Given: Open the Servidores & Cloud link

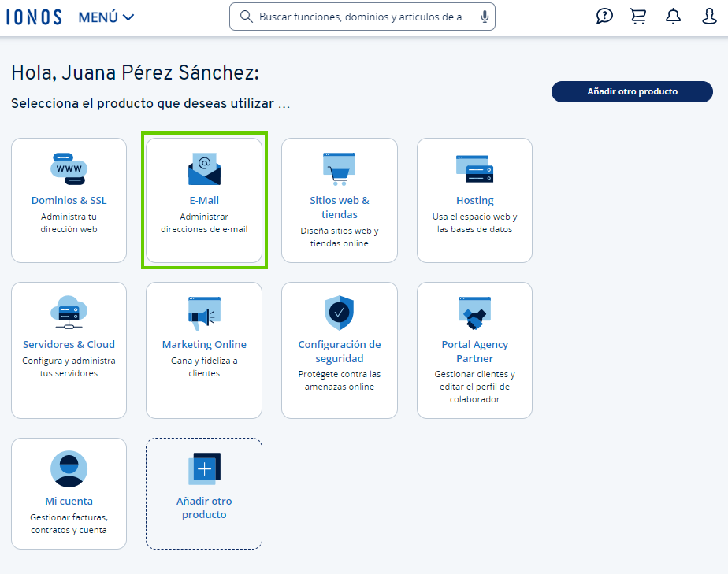Looking at the screenshot, I should click(x=69, y=344).
